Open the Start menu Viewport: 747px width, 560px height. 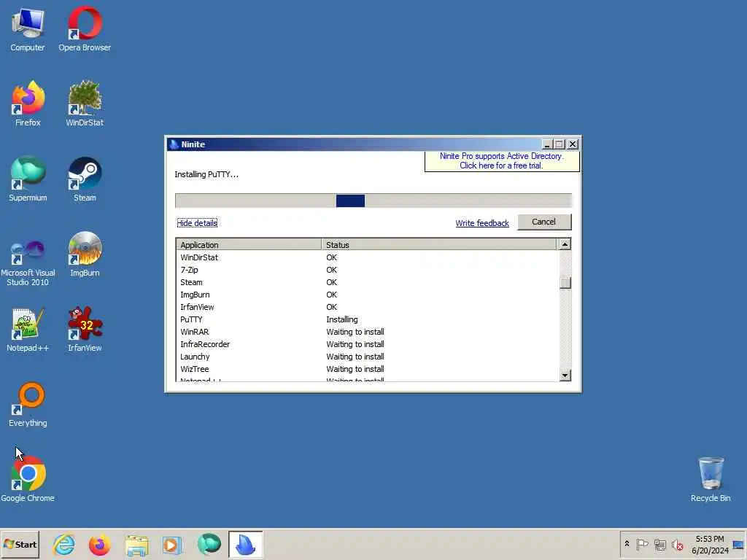20,545
